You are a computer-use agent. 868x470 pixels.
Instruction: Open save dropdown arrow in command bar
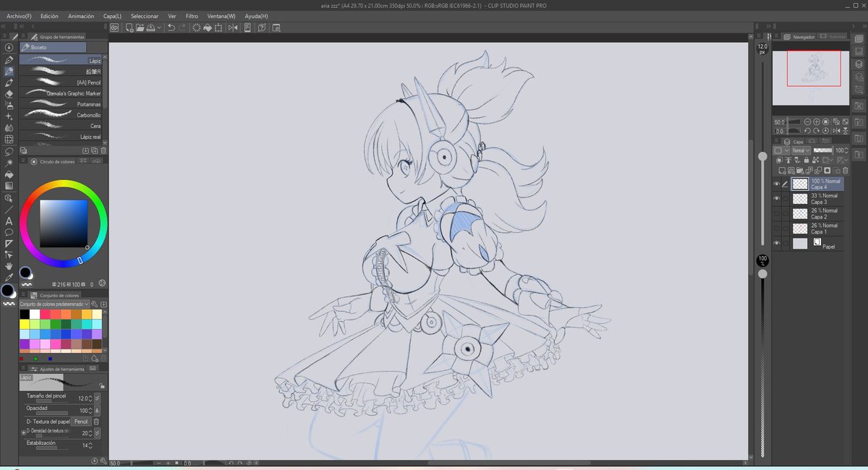(159, 27)
